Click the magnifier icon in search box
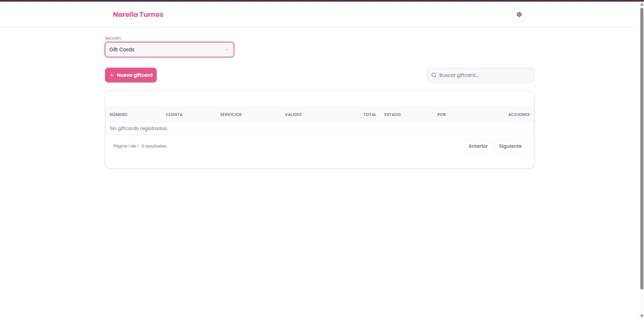 click(x=434, y=75)
